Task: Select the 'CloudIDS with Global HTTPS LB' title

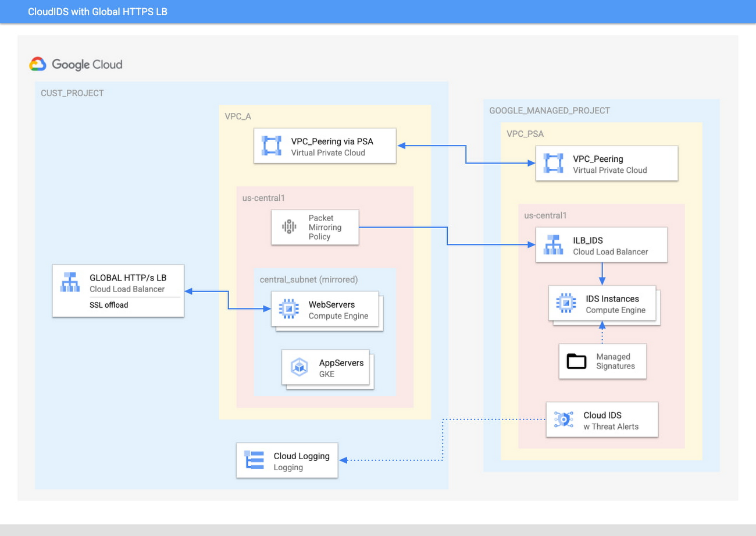Action: (x=98, y=11)
